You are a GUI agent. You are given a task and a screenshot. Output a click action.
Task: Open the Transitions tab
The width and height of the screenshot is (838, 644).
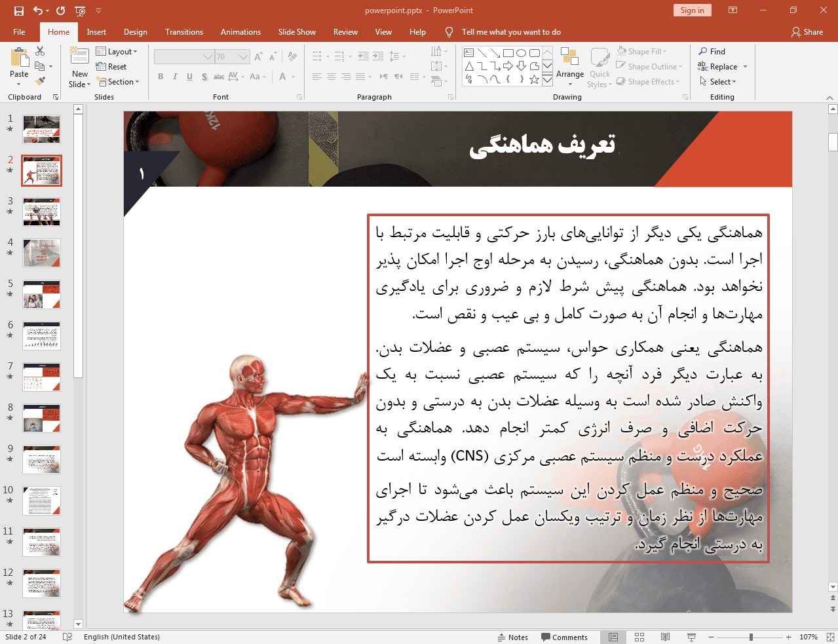pyautogui.click(x=183, y=32)
